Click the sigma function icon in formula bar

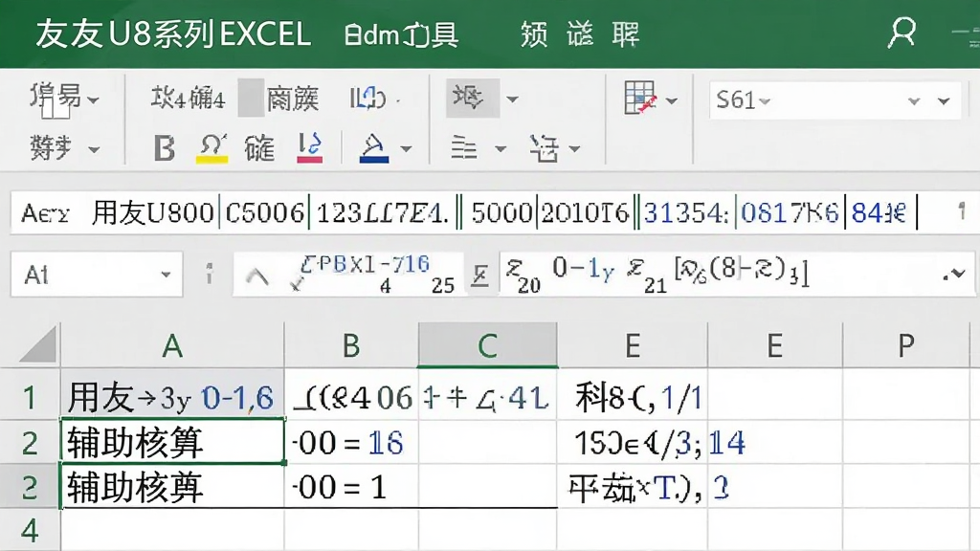[x=479, y=275]
